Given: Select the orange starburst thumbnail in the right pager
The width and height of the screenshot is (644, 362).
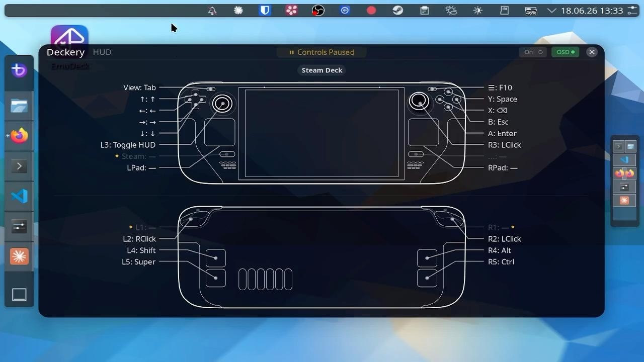Looking at the screenshot, I should [x=624, y=201].
